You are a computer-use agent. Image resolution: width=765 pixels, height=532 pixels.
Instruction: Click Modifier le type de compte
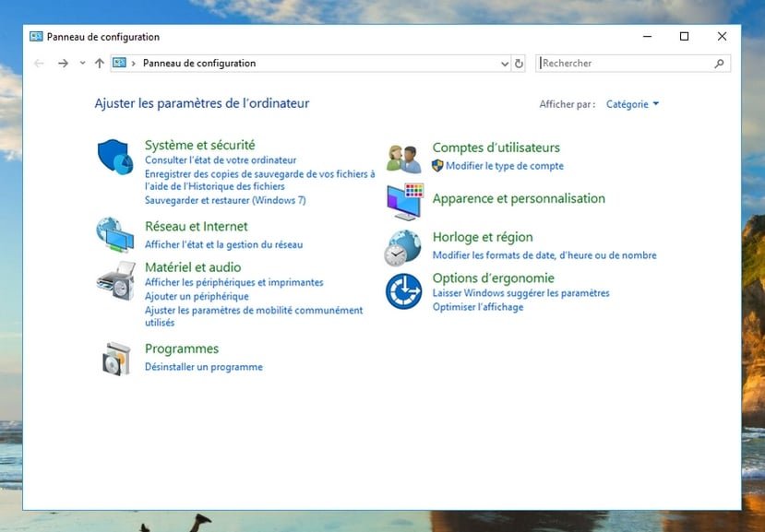[x=505, y=166]
